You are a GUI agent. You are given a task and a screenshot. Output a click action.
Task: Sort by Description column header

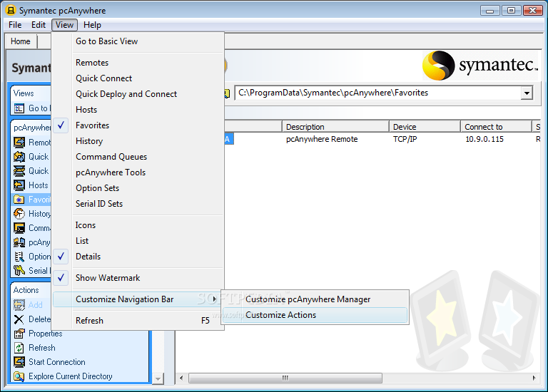coord(335,127)
